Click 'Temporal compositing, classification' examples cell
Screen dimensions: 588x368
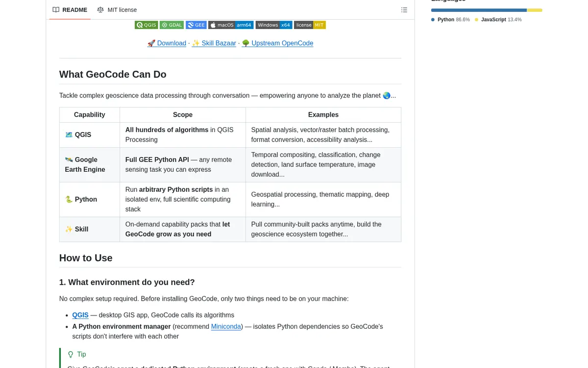(323, 164)
